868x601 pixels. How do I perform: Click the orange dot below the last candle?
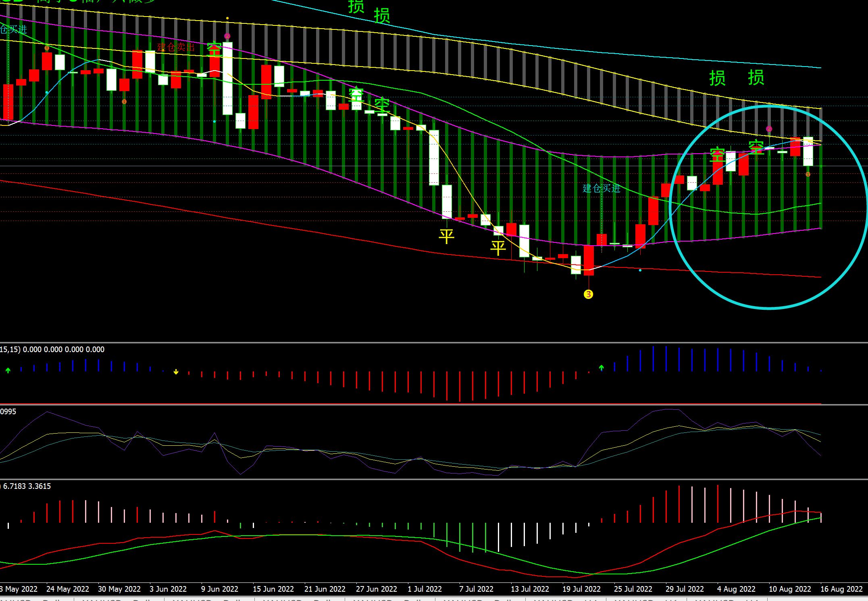[808, 174]
